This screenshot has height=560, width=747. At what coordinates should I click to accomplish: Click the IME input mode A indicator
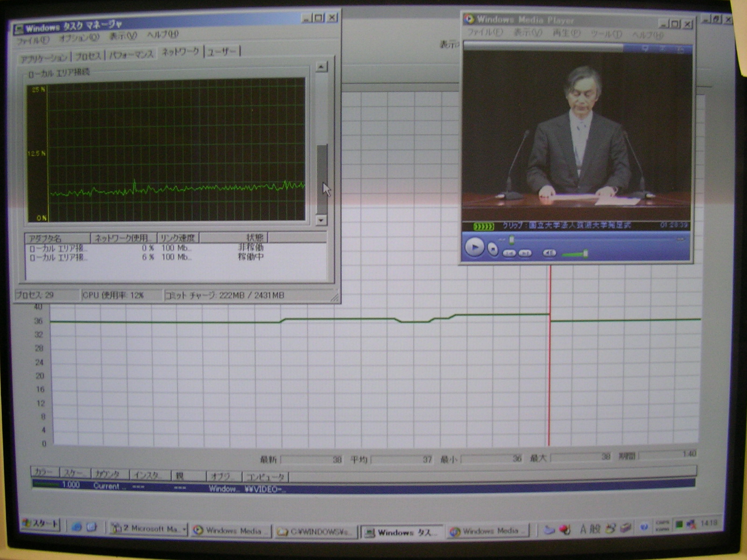click(583, 529)
